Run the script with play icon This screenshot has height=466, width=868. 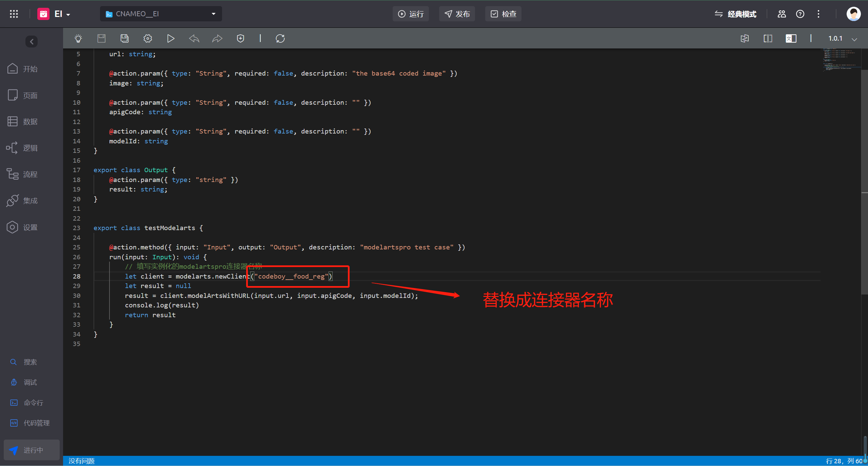pyautogui.click(x=171, y=39)
